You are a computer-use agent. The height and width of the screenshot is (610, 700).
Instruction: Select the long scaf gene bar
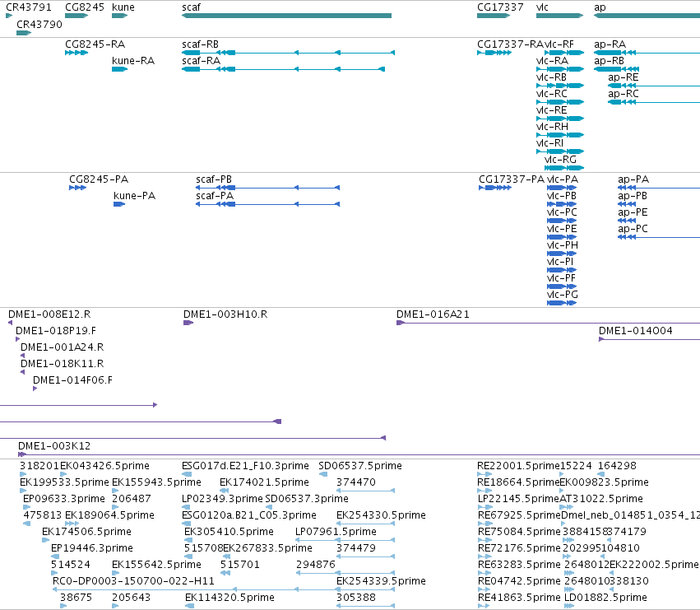(x=286, y=16)
